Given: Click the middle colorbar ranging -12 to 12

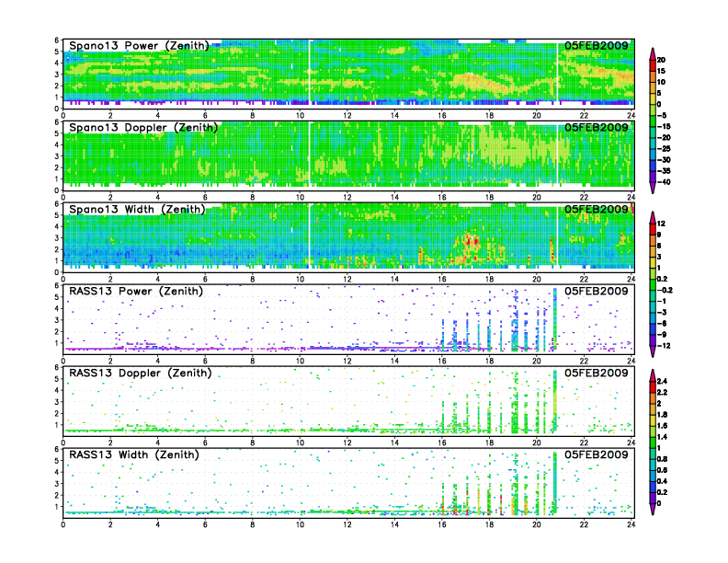Looking at the screenshot, I should click(653, 284).
